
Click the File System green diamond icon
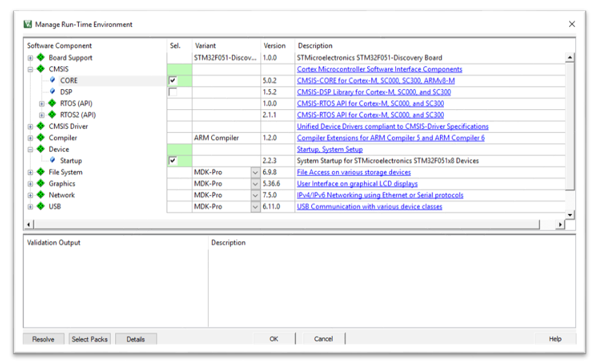point(41,172)
